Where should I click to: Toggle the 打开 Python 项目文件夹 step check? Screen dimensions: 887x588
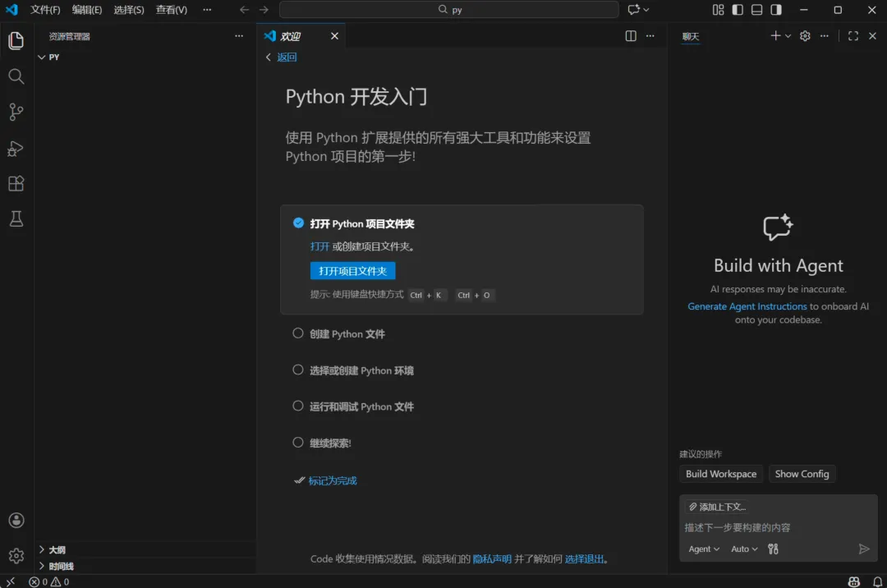(x=298, y=223)
